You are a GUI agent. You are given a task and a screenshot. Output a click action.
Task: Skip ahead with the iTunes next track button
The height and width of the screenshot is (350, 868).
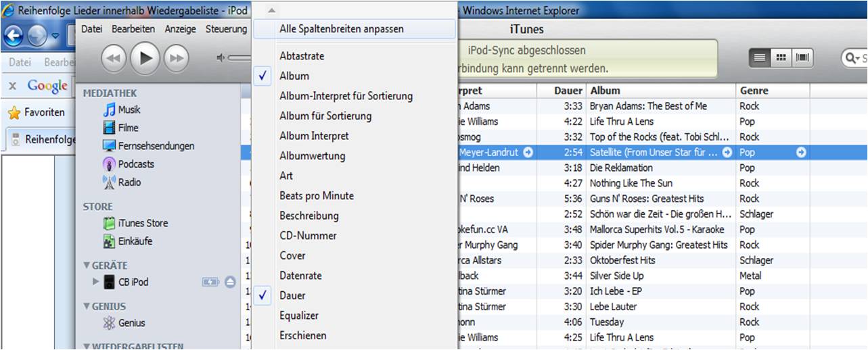click(x=176, y=59)
